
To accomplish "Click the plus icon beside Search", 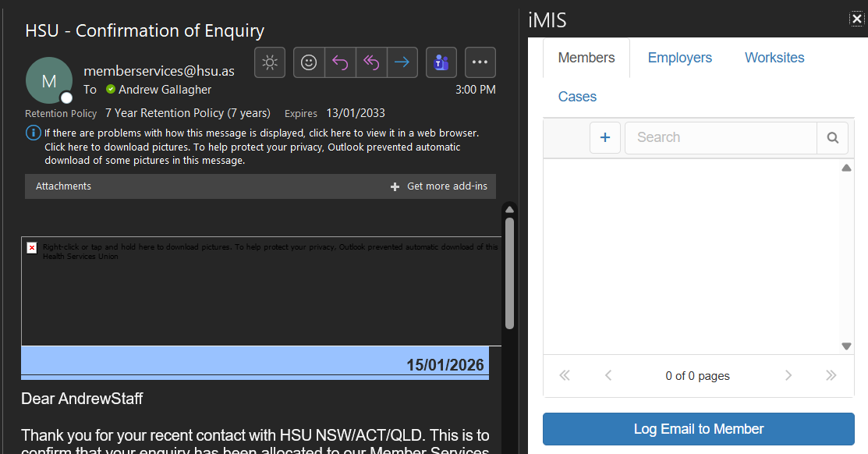I will (x=605, y=138).
